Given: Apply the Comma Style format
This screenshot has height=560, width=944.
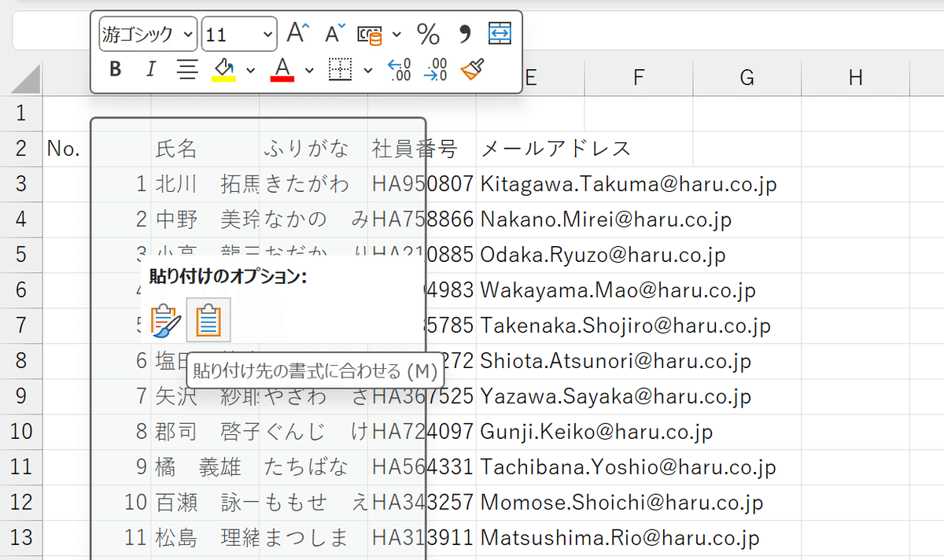Looking at the screenshot, I should (463, 33).
